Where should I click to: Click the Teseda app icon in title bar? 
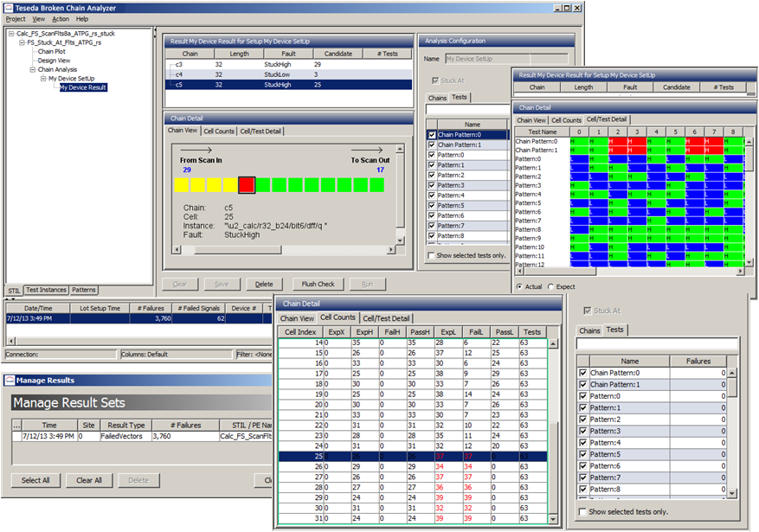pos(9,9)
